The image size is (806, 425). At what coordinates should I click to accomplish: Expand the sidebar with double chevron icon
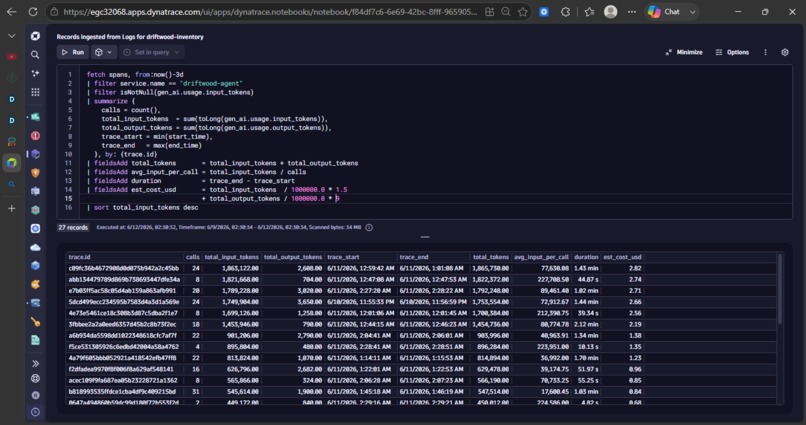point(35,363)
